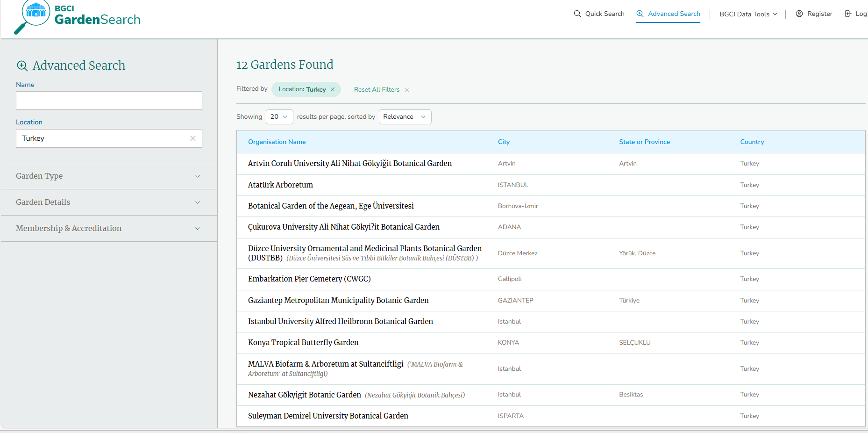Expand the Garden Details filter section
Viewport: 868px width, 433px height.
109,202
